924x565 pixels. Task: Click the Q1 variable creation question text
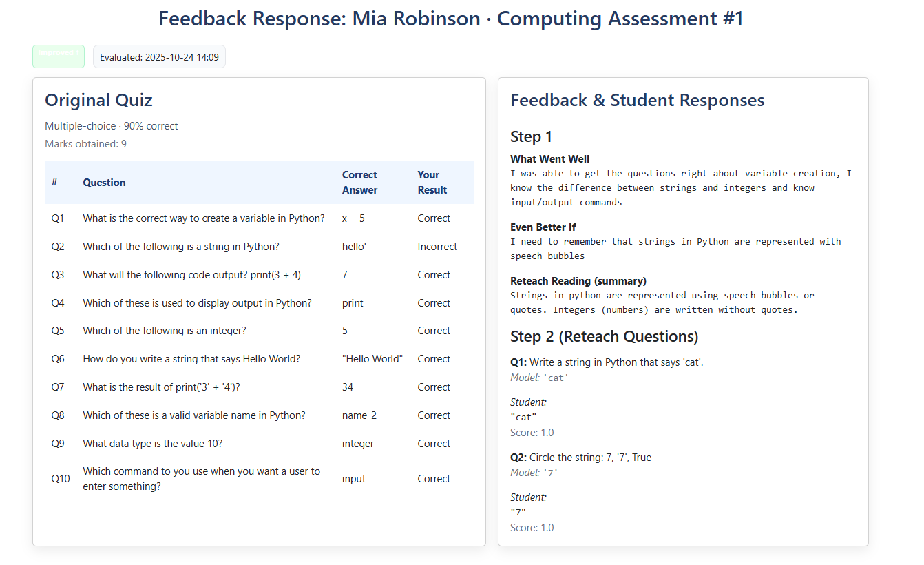(x=204, y=218)
